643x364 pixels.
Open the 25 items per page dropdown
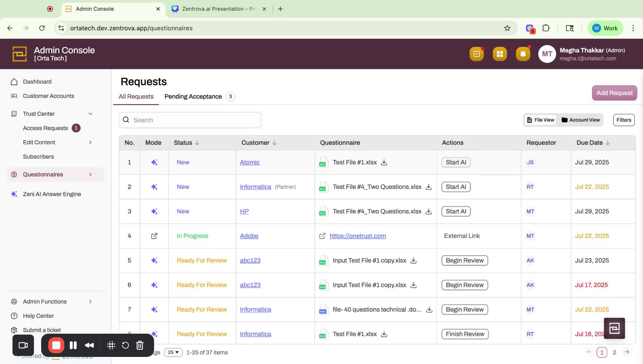pos(173,353)
